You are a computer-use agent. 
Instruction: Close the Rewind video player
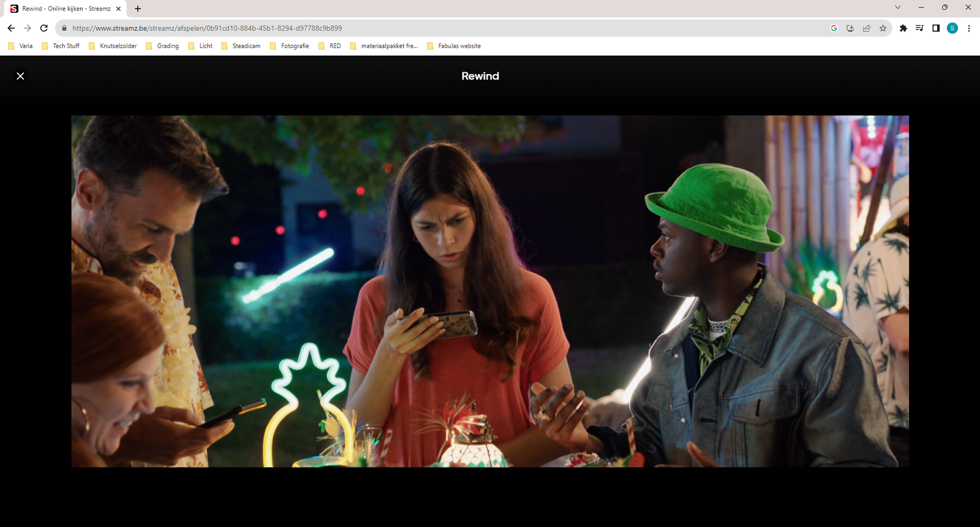20,76
